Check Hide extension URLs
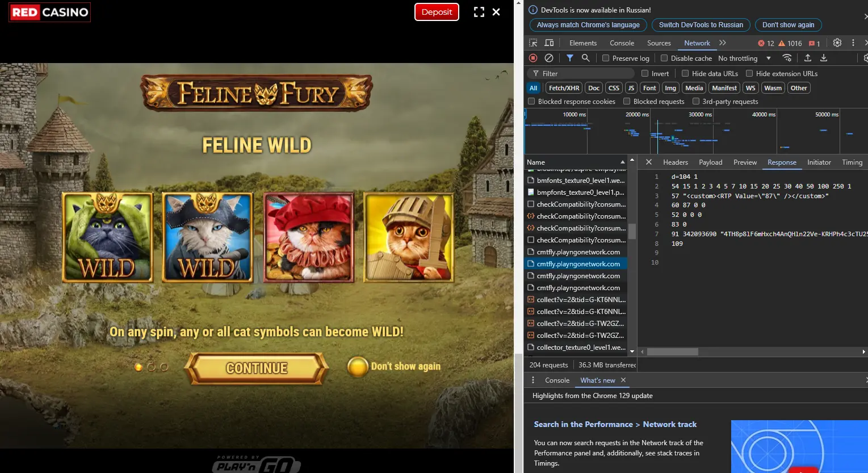Screen dimensions: 868x473 coord(749,73)
